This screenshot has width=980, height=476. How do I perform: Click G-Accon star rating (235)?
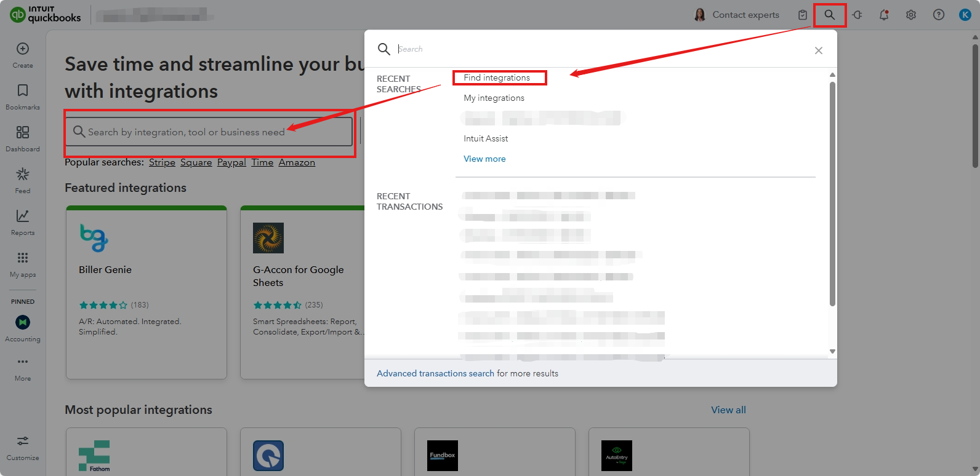tap(288, 305)
